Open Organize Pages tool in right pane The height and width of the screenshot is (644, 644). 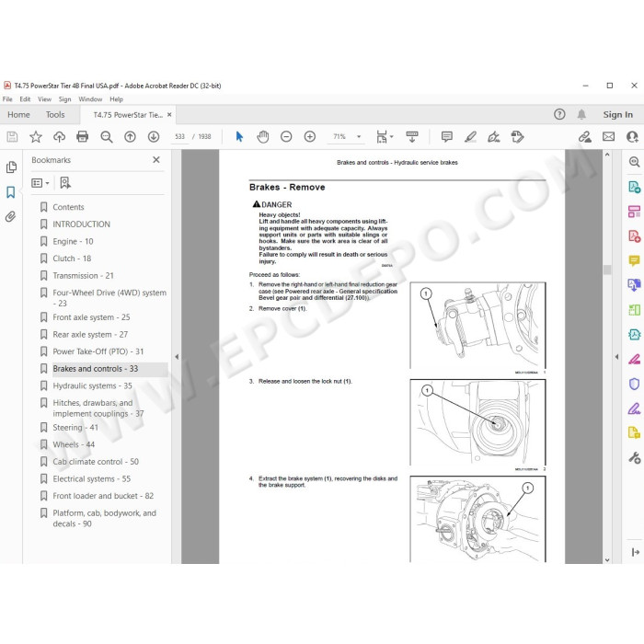coord(634,310)
